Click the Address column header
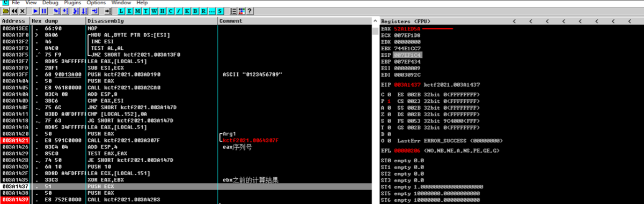Image resolution: width=644 pixels, height=204 pixels. tap(15, 21)
